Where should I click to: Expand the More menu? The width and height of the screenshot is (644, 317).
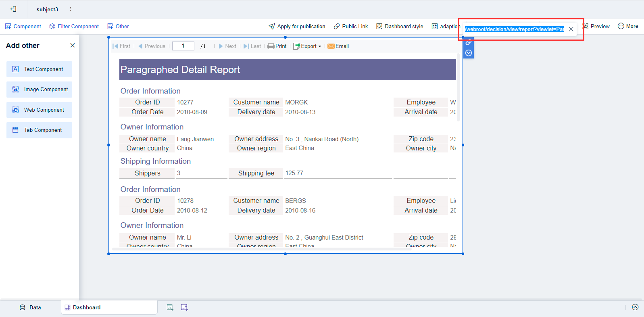tap(628, 26)
